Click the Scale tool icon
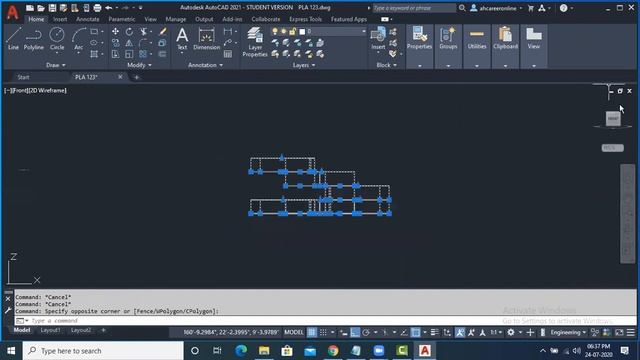 pyautogui.click(x=129, y=54)
